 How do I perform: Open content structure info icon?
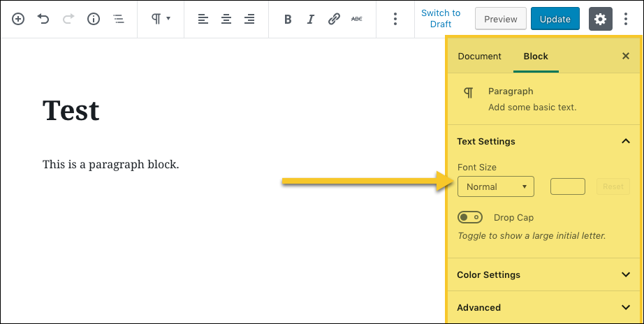(94, 19)
